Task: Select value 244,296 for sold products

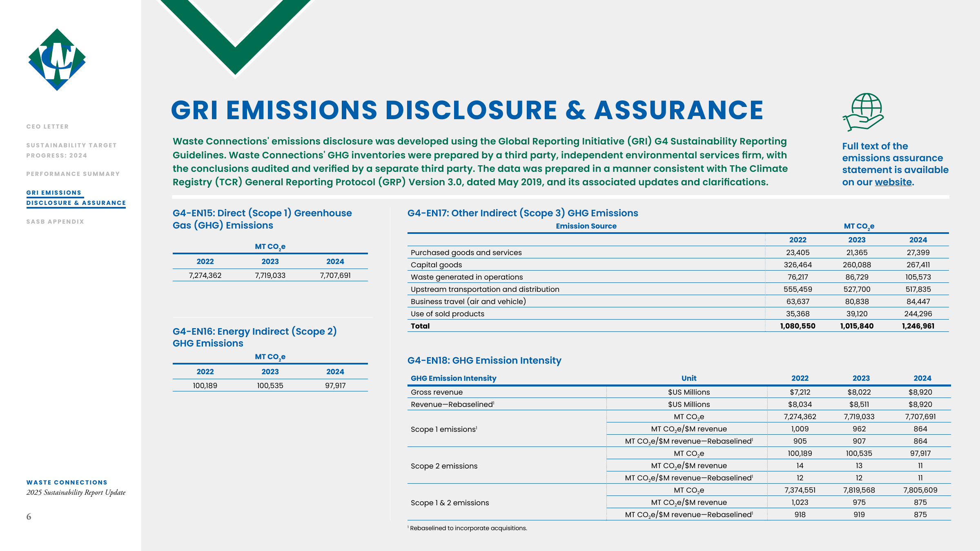Action: point(918,314)
